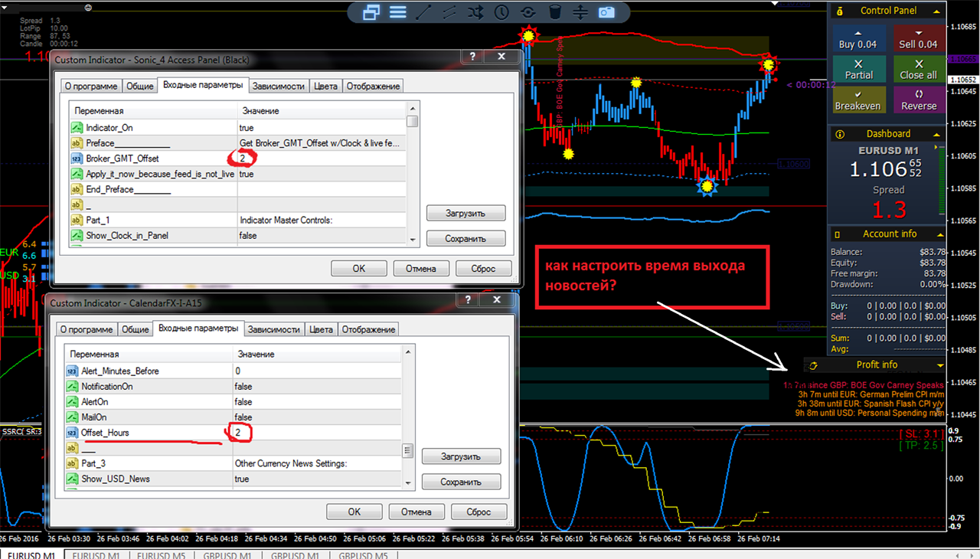Click OK in Sonic_4 Access Panel dialog
Image resolution: width=980 pixels, height=559 pixels.
(359, 269)
